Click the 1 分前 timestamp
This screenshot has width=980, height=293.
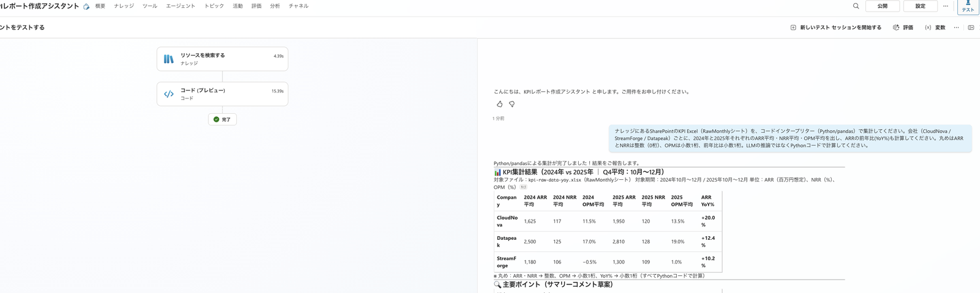pyautogui.click(x=499, y=118)
